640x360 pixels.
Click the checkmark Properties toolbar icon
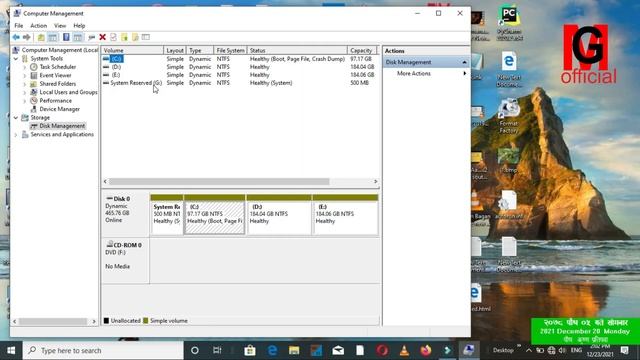[x=113, y=38]
